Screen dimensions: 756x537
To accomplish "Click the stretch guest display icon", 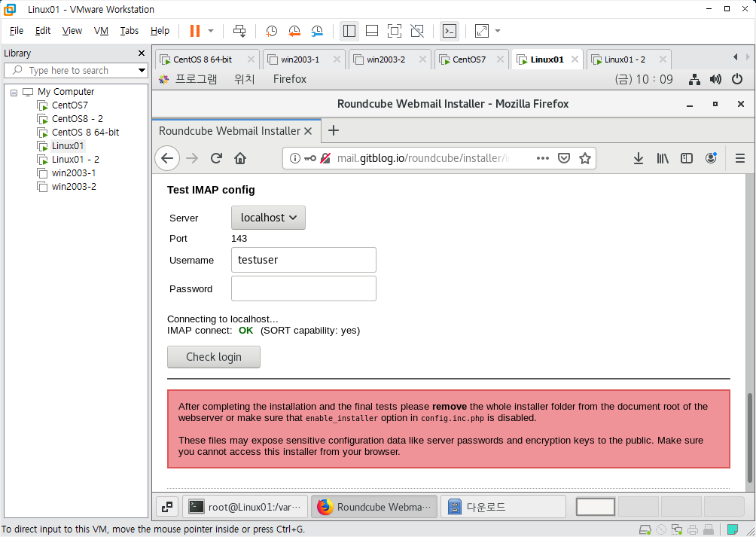I will click(482, 31).
